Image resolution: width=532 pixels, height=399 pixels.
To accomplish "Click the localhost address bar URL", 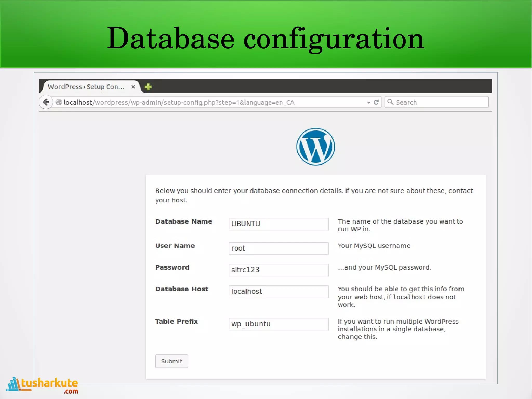I will [179, 102].
